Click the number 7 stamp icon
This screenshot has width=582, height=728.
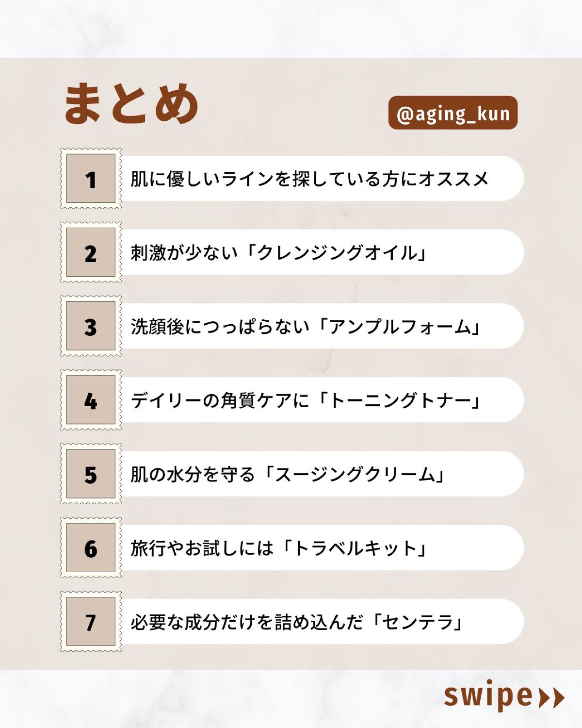click(x=91, y=622)
